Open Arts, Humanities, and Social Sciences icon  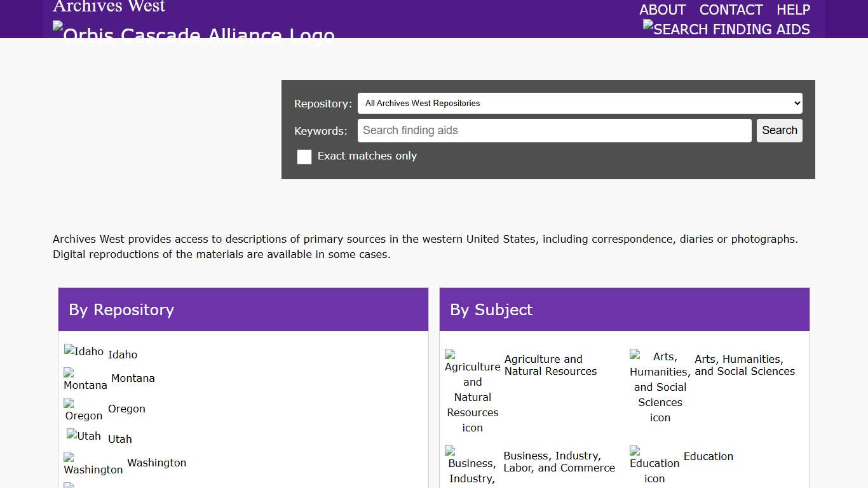(660, 386)
